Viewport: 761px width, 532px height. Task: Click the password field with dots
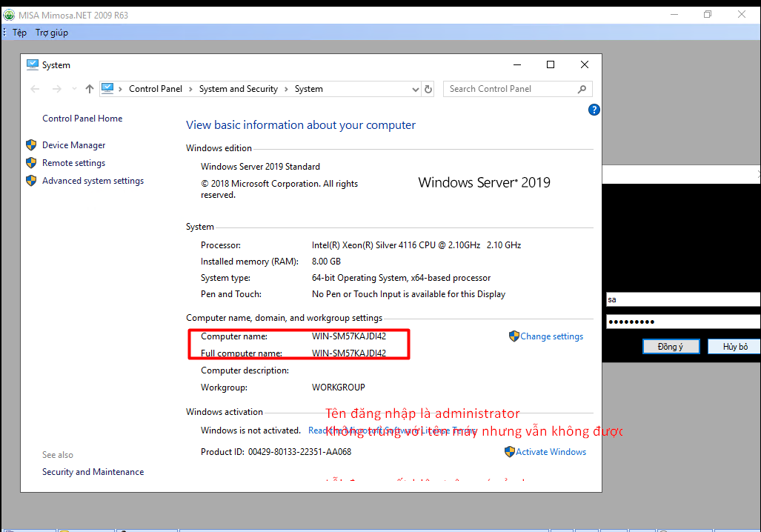[682, 322]
